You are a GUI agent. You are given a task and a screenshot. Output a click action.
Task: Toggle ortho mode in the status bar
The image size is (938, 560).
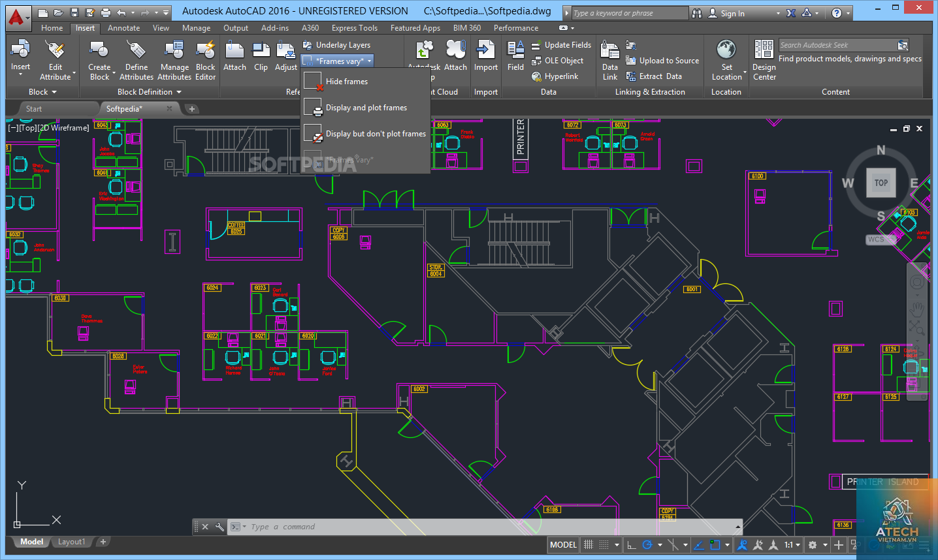coord(632,545)
